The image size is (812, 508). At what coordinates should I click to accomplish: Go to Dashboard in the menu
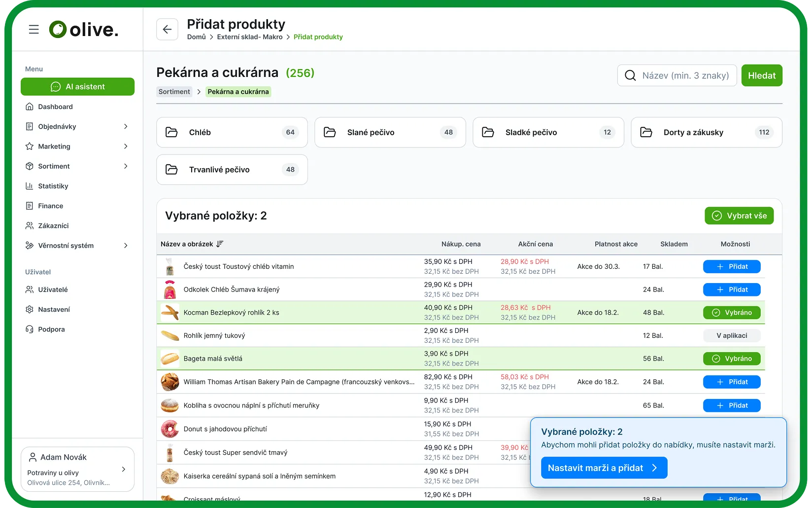click(55, 107)
